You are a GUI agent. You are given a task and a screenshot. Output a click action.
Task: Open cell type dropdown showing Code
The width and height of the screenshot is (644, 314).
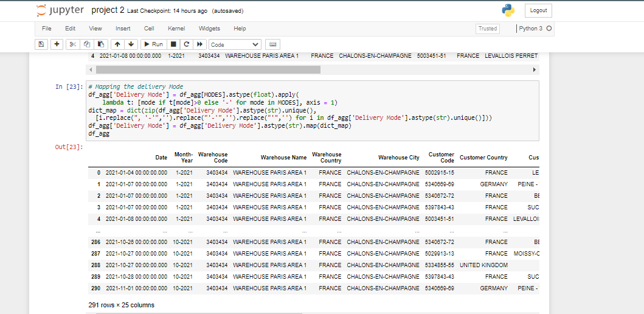coord(235,44)
